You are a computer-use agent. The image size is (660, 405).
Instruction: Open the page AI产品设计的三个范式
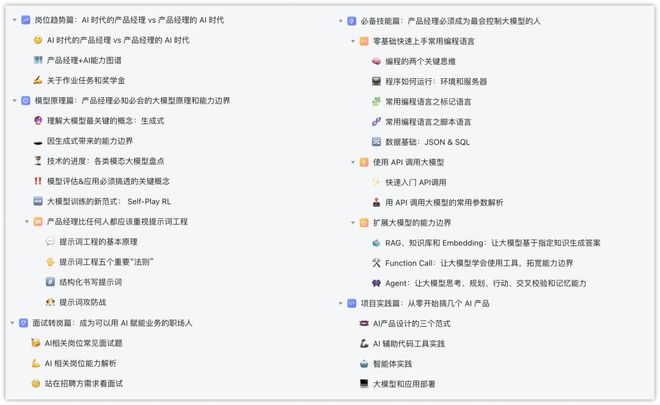412,323
